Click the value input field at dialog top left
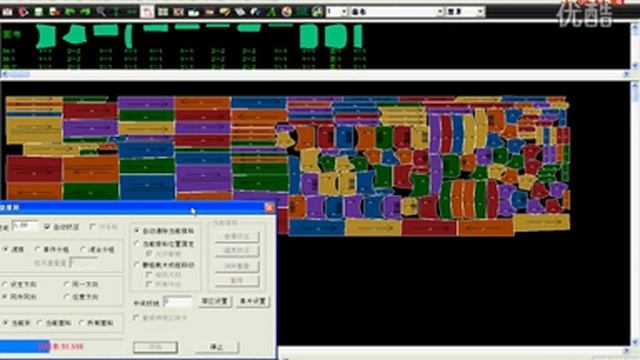The height and width of the screenshot is (360, 640). pos(25,226)
